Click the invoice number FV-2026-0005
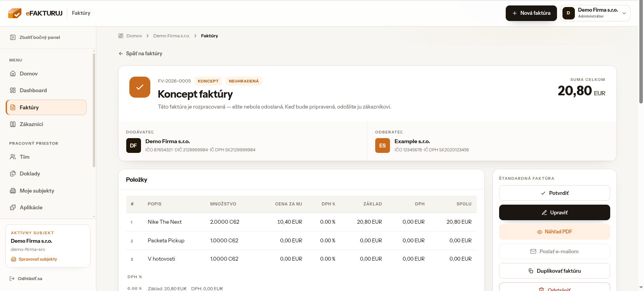Screen dimensions: 644x291 coord(174,81)
